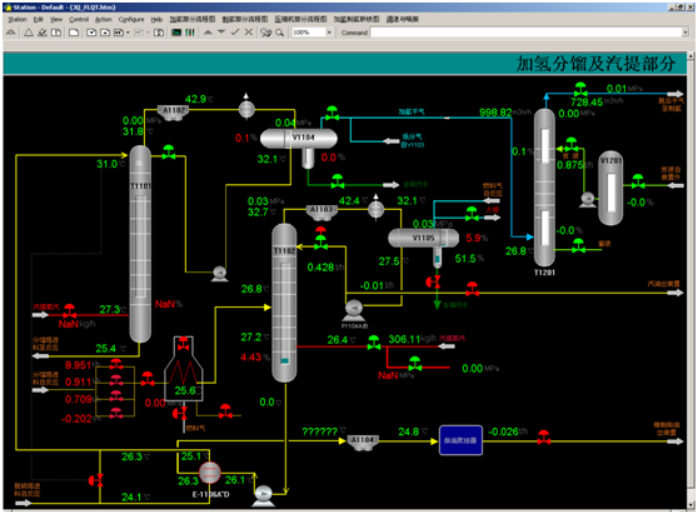Viewport: 698px width, 512px height.
Task: Open the E-1106A/D heat exchanger
Action: pos(210,472)
